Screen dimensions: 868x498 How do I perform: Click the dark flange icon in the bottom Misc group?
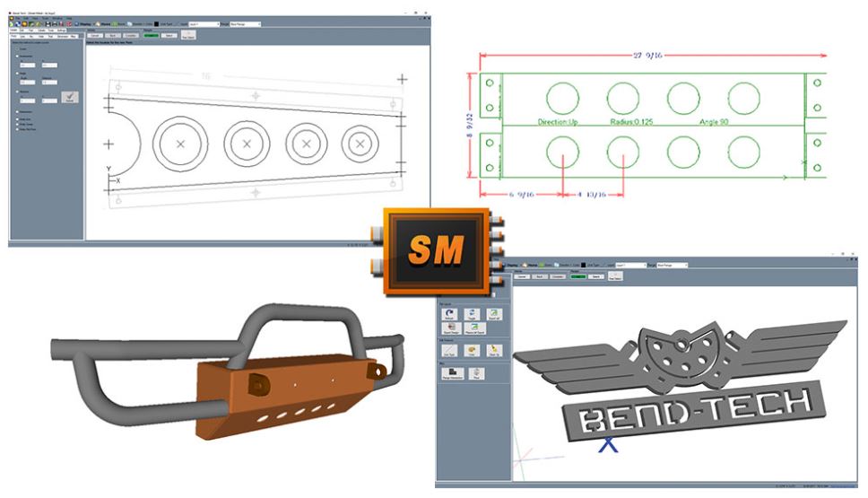tap(453, 373)
